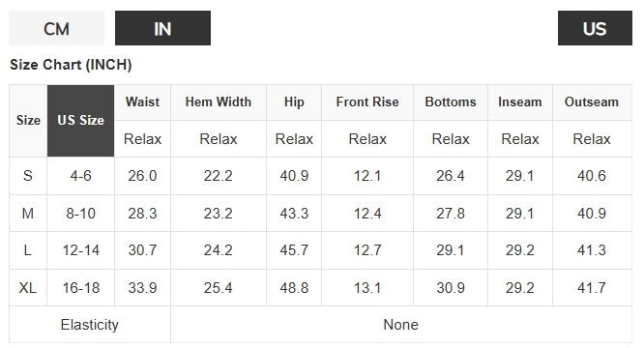Click the US region button

pyautogui.click(x=595, y=28)
